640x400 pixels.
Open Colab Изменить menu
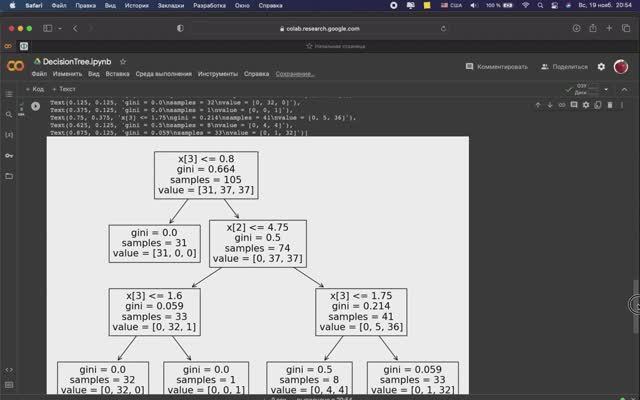pos(67,74)
